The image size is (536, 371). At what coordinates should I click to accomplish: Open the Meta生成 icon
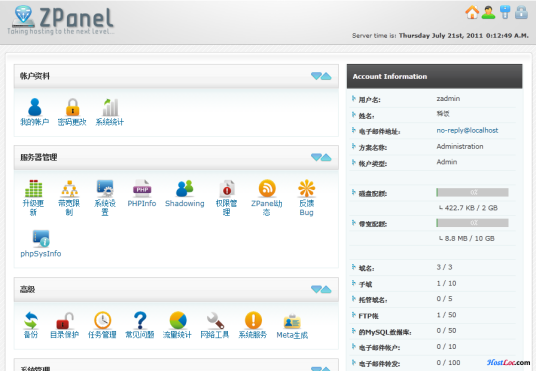click(292, 321)
